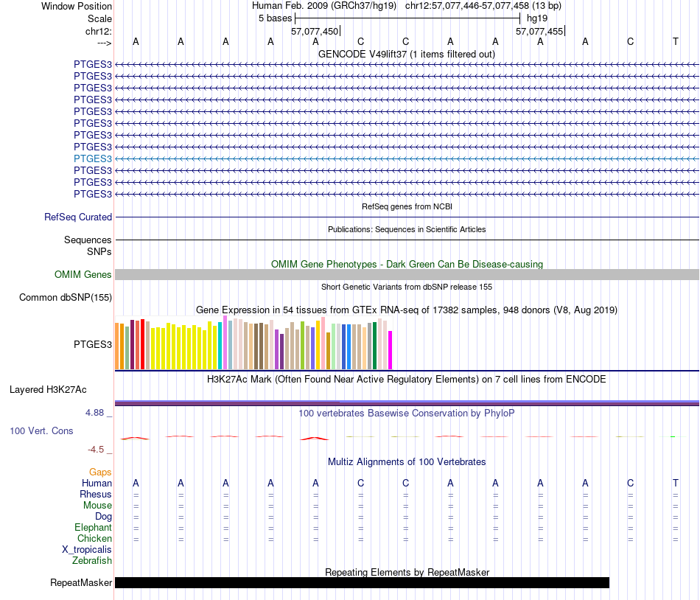Click the black Sequences track line
Viewport: 700px width, 600px height.
click(x=407, y=240)
